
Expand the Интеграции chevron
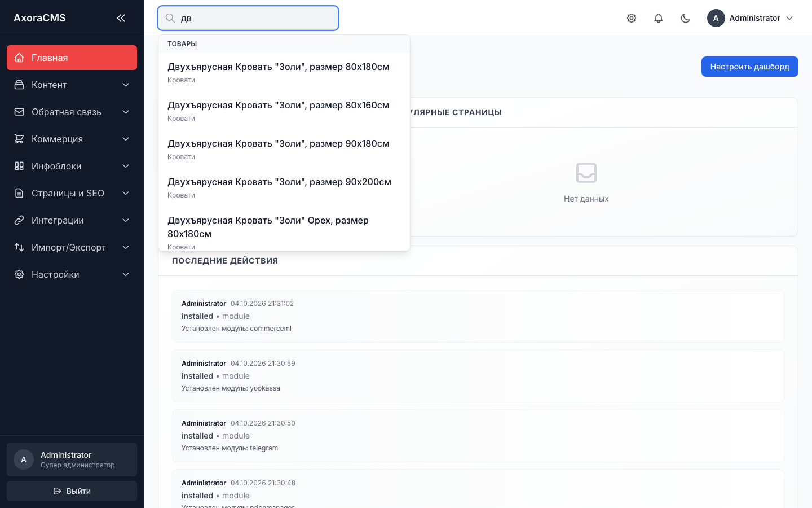[x=126, y=220]
